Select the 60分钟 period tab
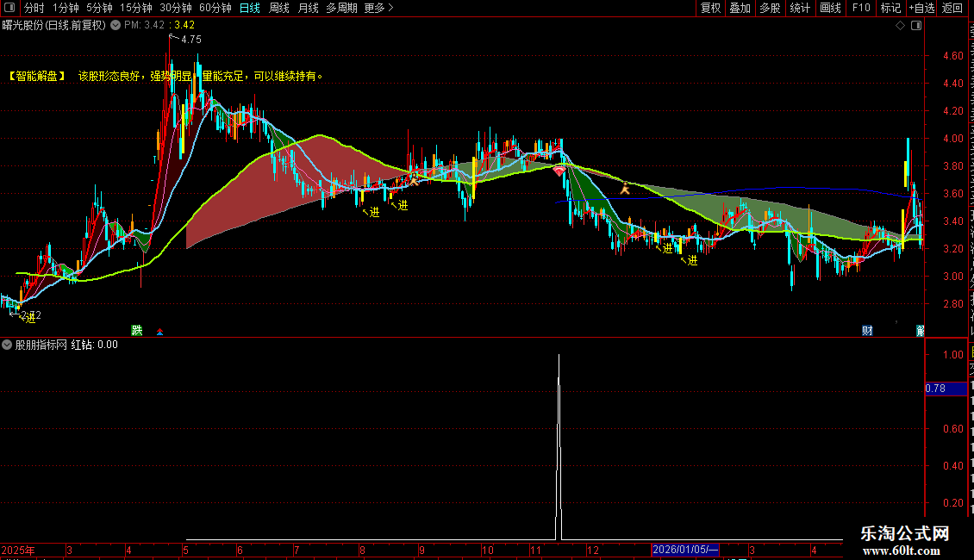This screenshot has height=560, width=974. click(215, 8)
